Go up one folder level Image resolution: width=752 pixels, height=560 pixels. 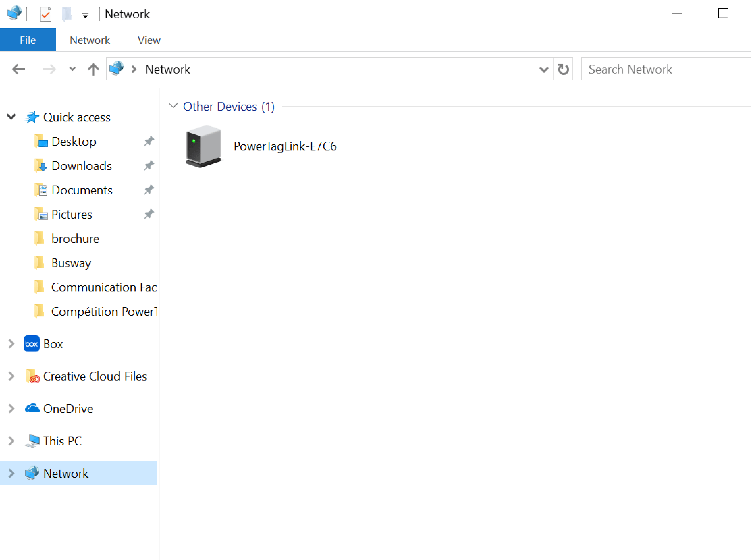pos(93,69)
